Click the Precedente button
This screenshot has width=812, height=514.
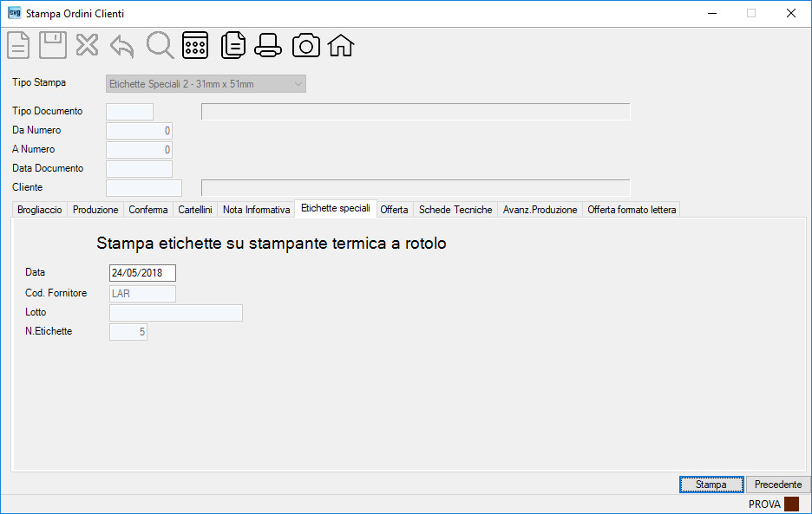[778, 485]
